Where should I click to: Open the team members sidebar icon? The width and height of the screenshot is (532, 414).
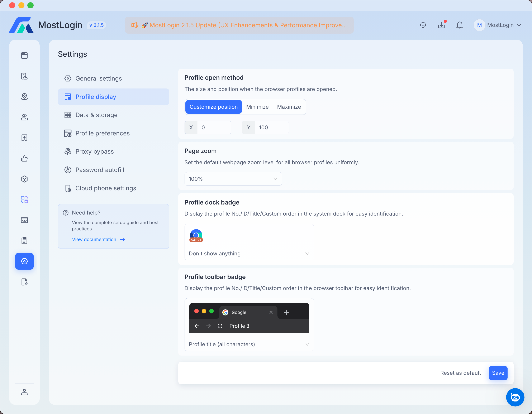[x=24, y=117]
